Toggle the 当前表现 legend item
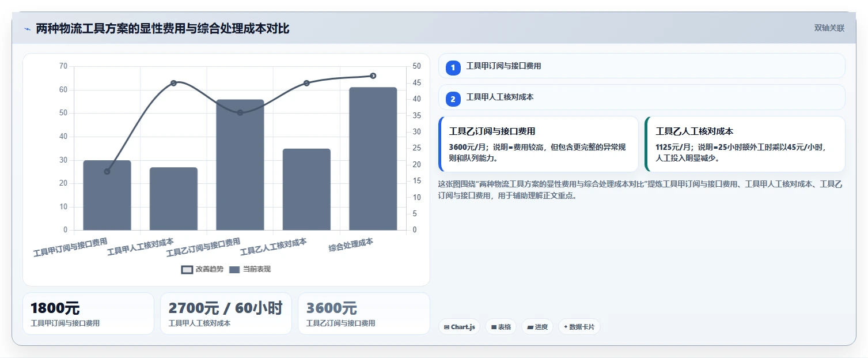868x358 pixels. point(250,269)
